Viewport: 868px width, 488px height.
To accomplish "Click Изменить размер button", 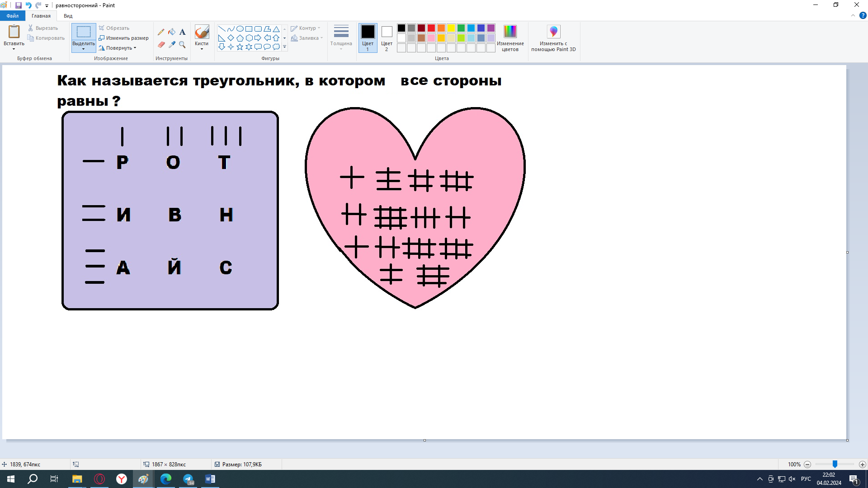I will coord(124,38).
